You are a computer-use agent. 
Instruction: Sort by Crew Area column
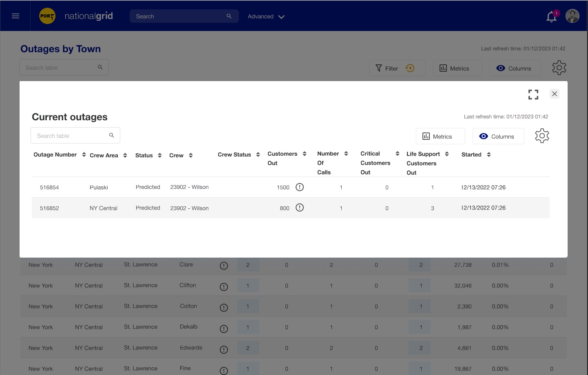click(x=125, y=155)
